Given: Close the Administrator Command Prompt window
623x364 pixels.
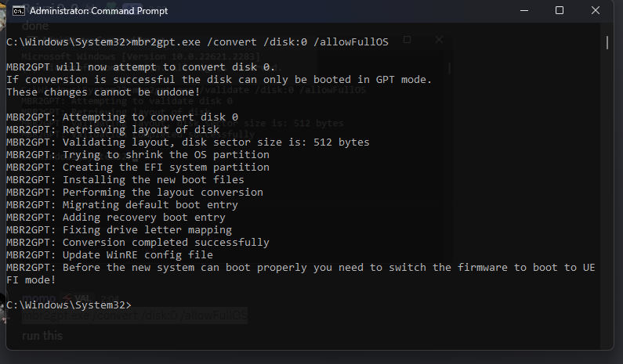Looking at the screenshot, I should [597, 11].
